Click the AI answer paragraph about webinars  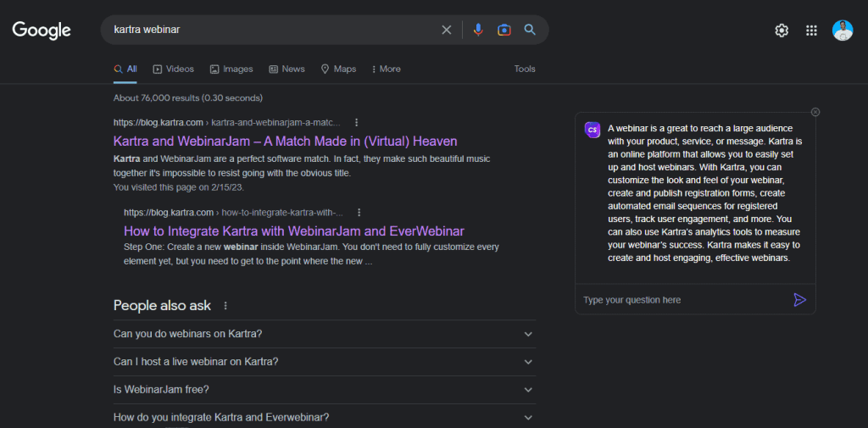pyautogui.click(x=704, y=193)
